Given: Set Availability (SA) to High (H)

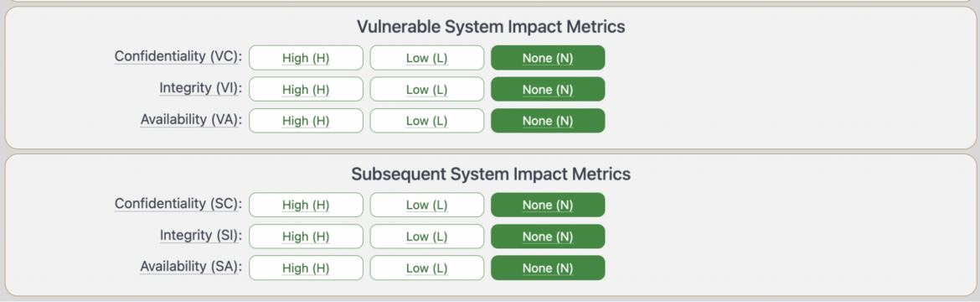Looking at the screenshot, I should click(306, 268).
